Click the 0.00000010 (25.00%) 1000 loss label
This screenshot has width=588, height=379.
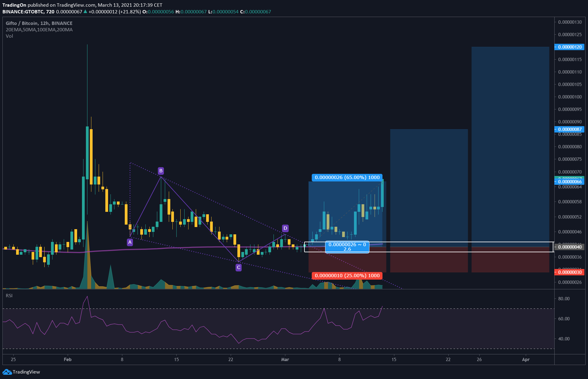pos(347,275)
